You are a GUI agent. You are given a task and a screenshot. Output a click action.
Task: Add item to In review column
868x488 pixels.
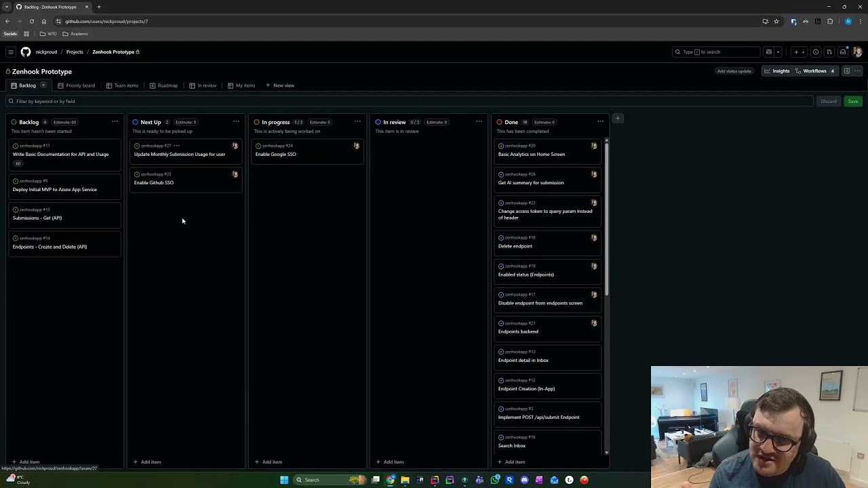pyautogui.click(x=390, y=462)
